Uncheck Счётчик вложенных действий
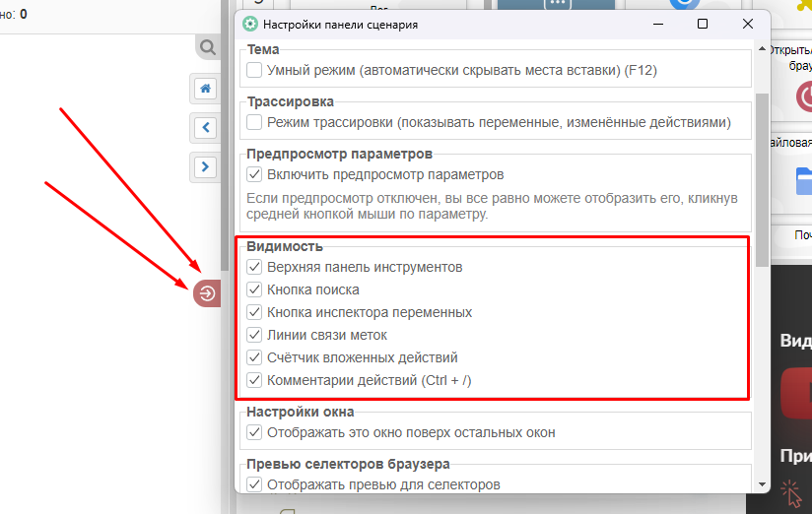The height and width of the screenshot is (514, 812). (254, 357)
